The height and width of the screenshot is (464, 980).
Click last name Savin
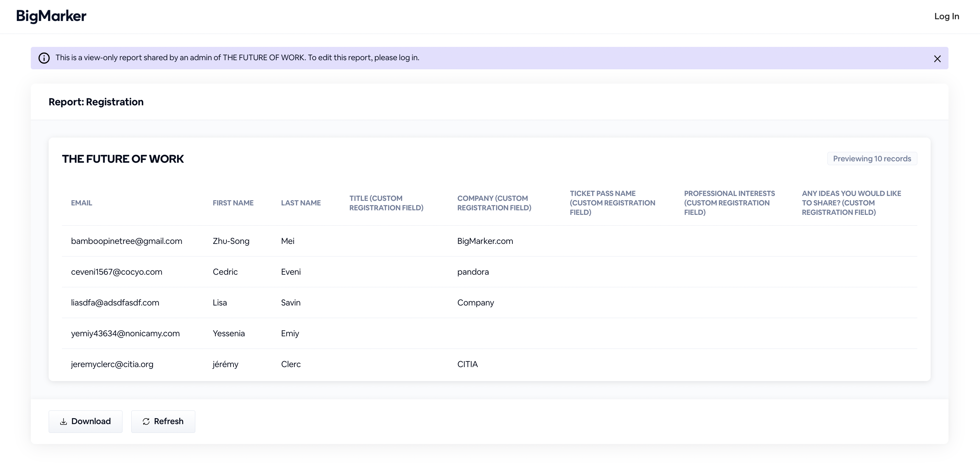(x=290, y=303)
